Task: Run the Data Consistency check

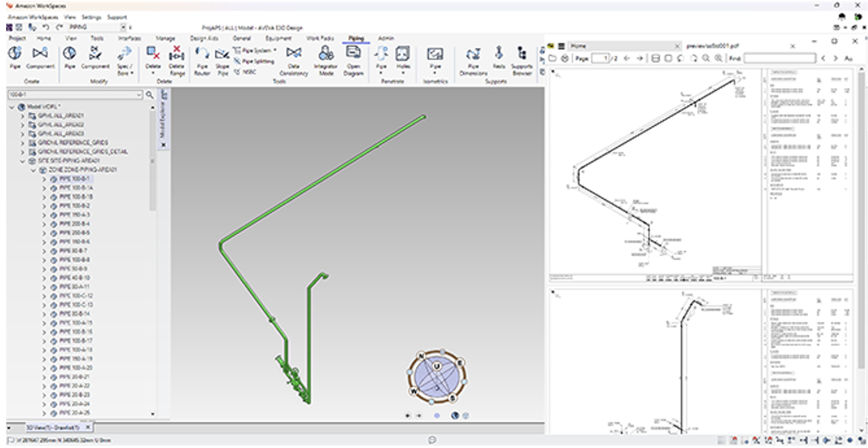Action: click(x=293, y=61)
